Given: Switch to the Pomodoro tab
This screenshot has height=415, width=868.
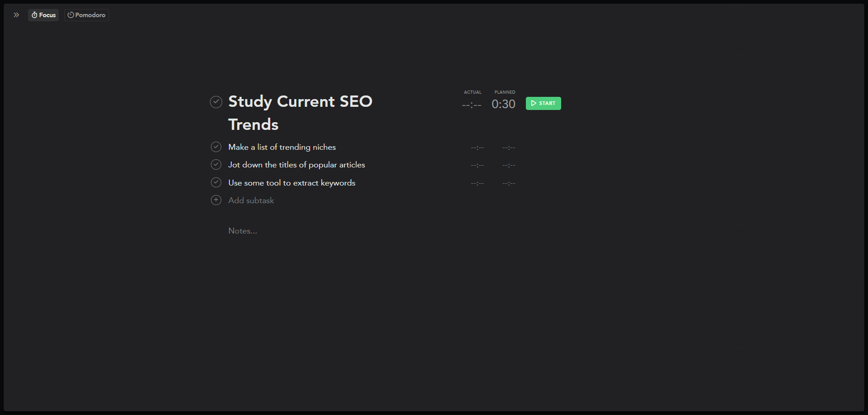Looking at the screenshot, I should [86, 15].
